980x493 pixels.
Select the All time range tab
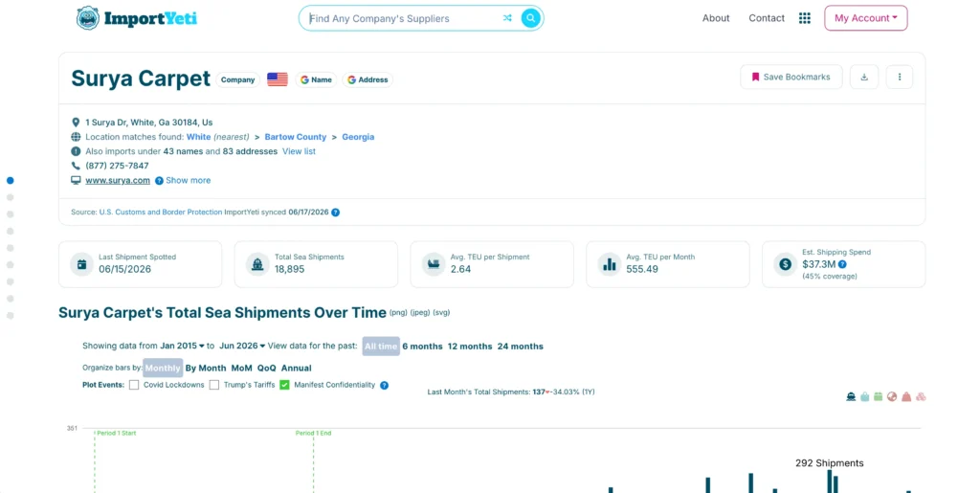pyautogui.click(x=381, y=347)
